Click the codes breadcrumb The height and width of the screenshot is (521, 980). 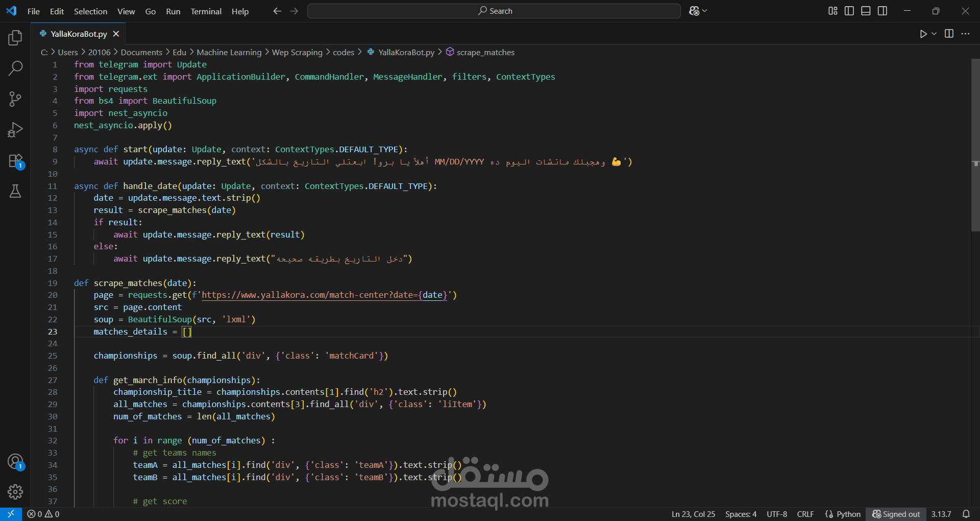pyautogui.click(x=344, y=52)
